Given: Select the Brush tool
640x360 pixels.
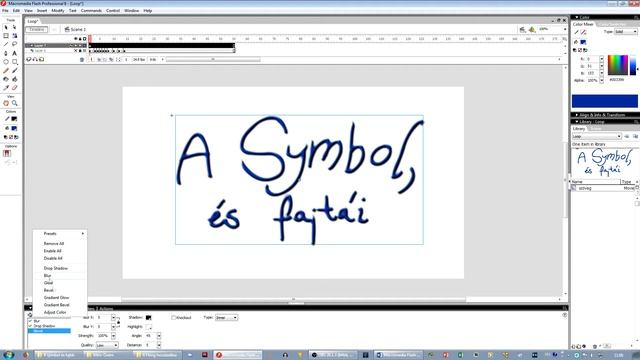Looking at the screenshot, I should [x=15, y=71].
